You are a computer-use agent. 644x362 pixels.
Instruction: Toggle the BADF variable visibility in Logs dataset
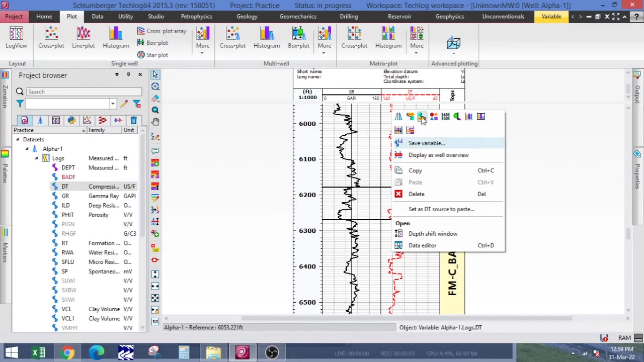coord(54,176)
